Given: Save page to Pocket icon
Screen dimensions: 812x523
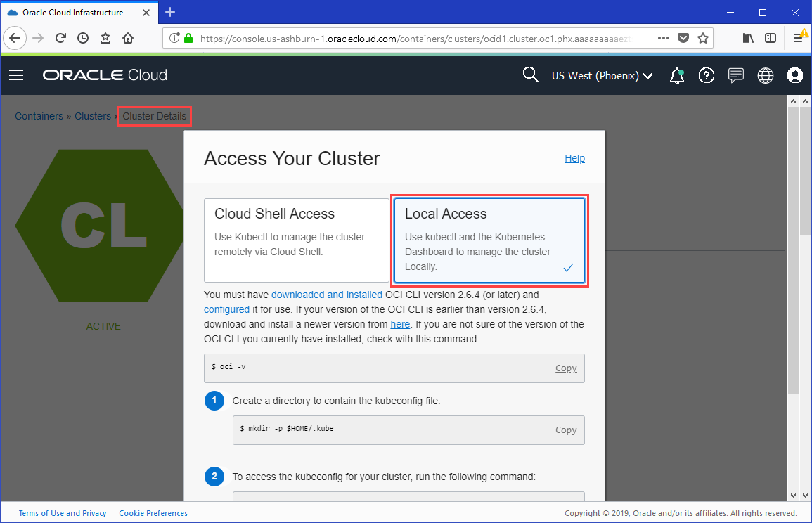Looking at the screenshot, I should click(683, 39).
